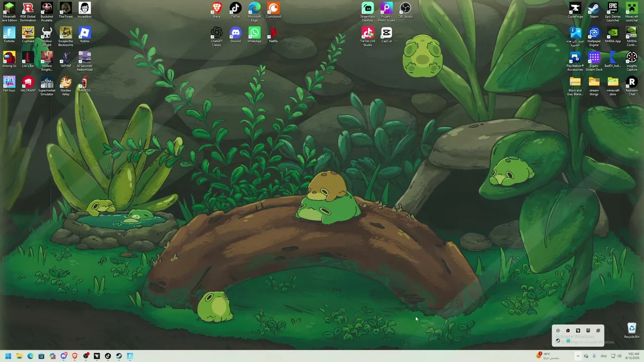This screenshot has width=644, height=362.
Task: Select the Wallpaper Engine desktop icon
Action: pyautogui.click(x=594, y=37)
